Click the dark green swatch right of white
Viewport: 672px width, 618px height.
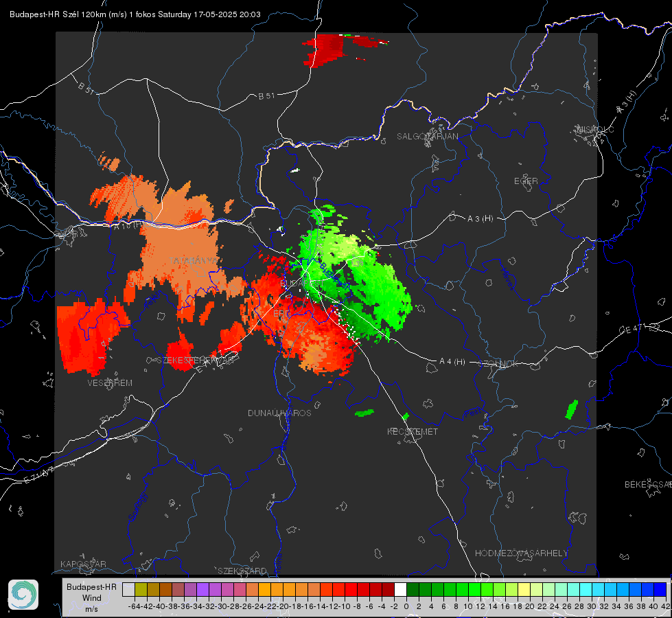point(413,589)
